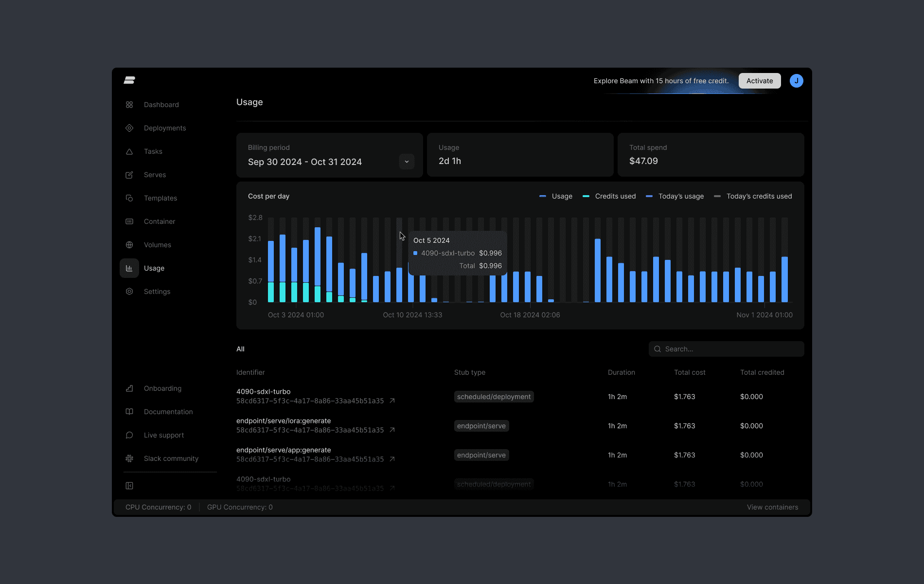The width and height of the screenshot is (924, 584).
Task: Expand the billing period dropdown chevron
Action: (407, 162)
